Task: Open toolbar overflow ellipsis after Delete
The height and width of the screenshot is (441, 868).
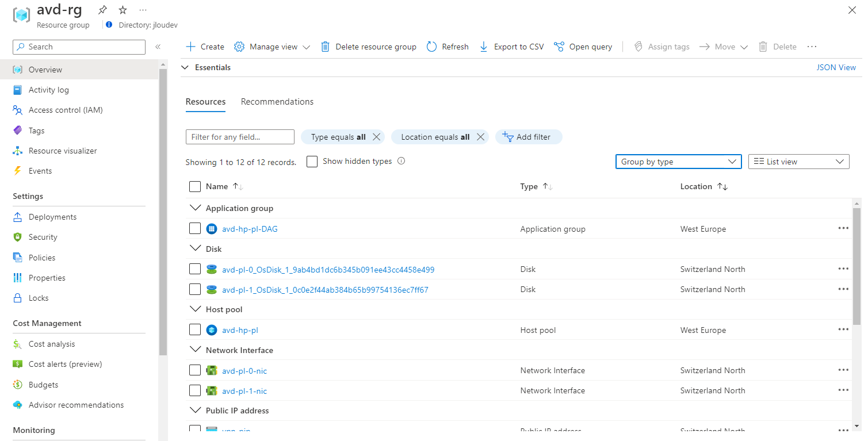Action: click(812, 47)
